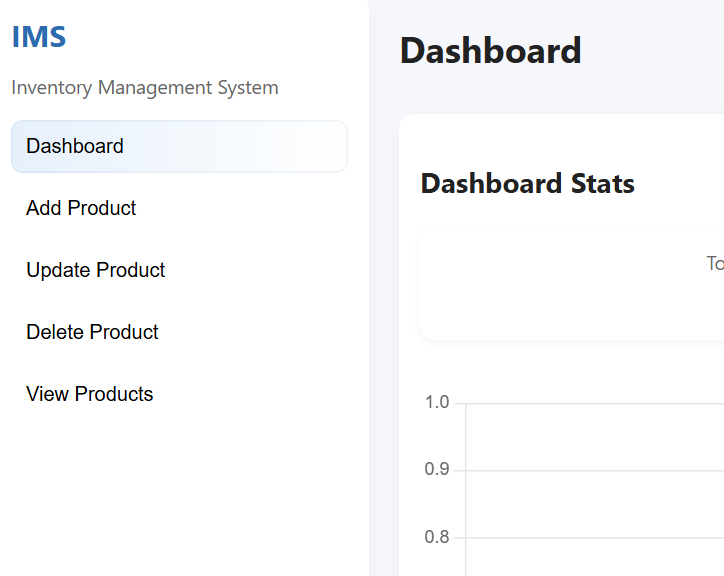Open the Dashboard sidebar item

179,146
